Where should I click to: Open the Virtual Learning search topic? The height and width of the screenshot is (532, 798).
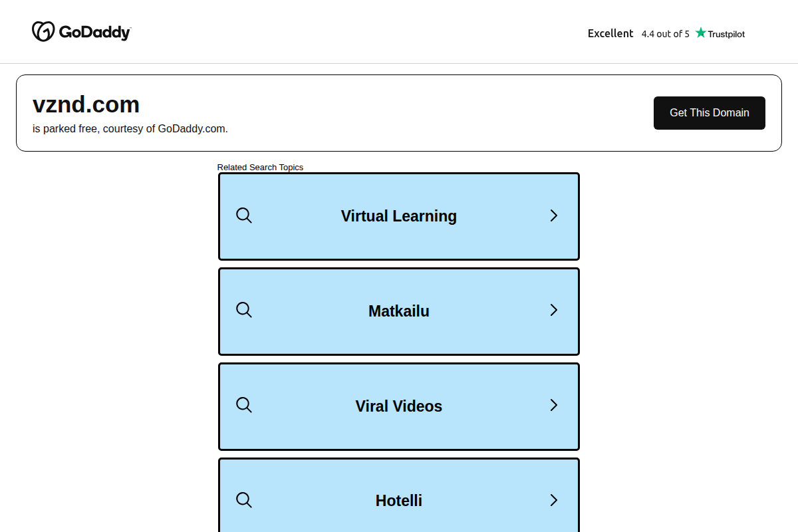point(399,216)
